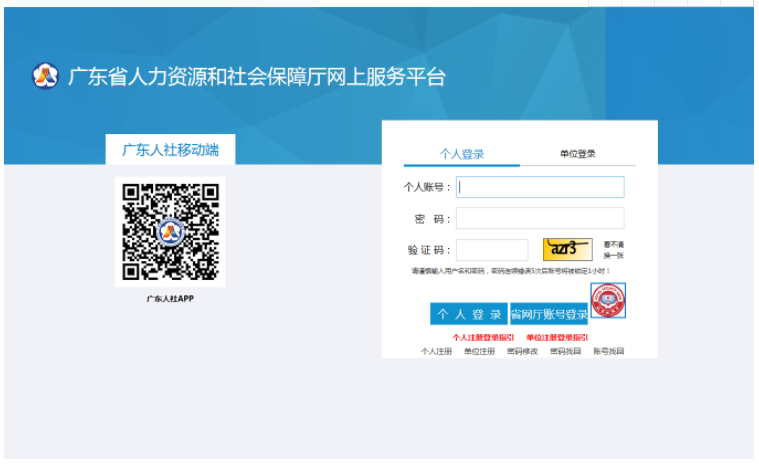Click the Guangdong HRSS app QR code
This screenshot has height=466, width=759.
point(170,232)
